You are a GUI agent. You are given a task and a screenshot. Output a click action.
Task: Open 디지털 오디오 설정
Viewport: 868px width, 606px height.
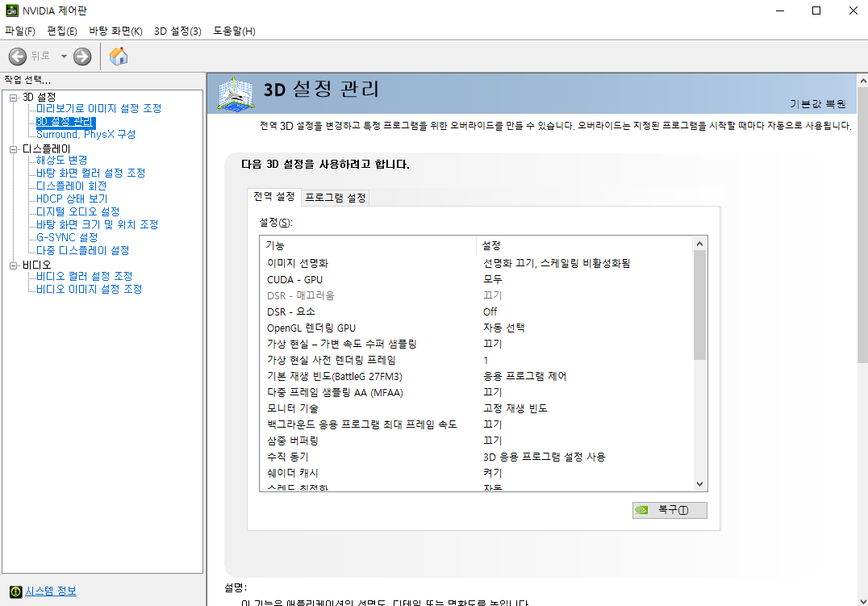pos(77,211)
